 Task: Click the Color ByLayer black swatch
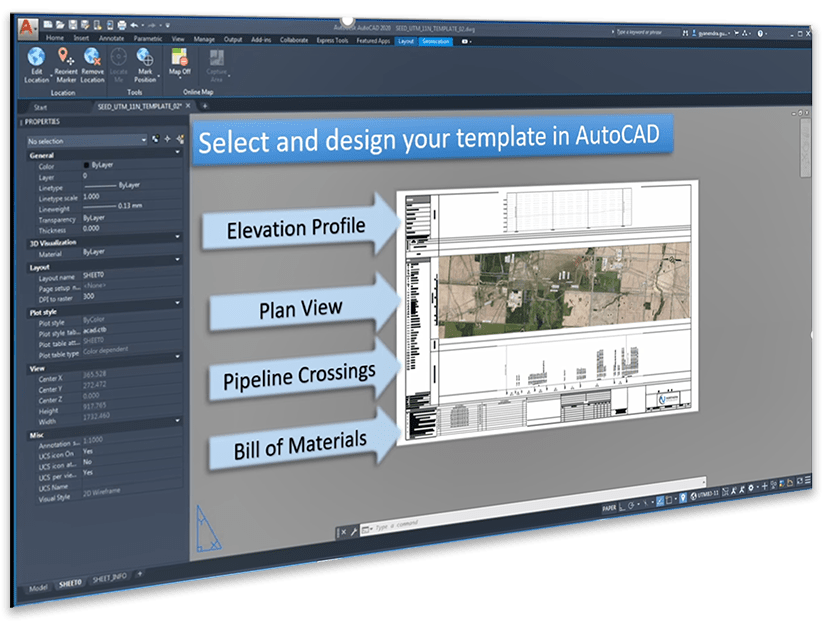(87, 165)
